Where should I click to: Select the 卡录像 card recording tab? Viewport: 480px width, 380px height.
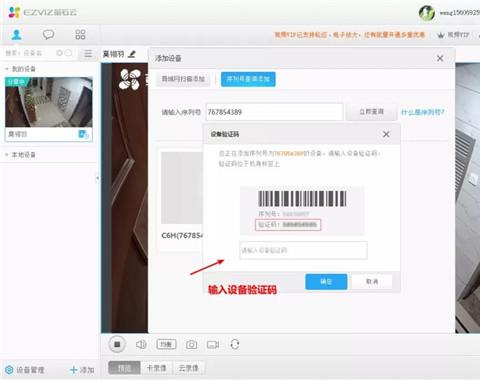157,368
